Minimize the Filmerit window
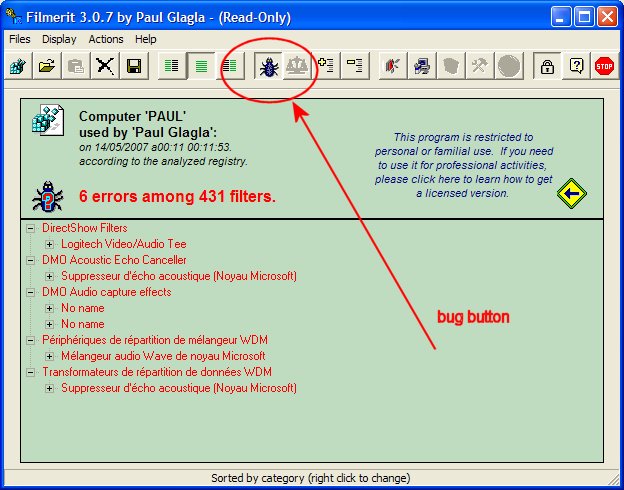This screenshot has height=490, width=624. tap(561, 17)
